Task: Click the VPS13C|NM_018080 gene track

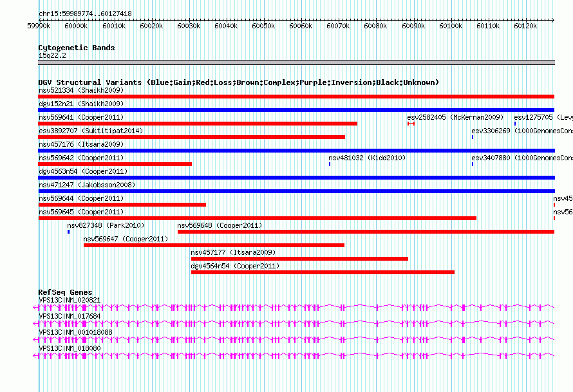Action: pyautogui.click(x=294, y=356)
